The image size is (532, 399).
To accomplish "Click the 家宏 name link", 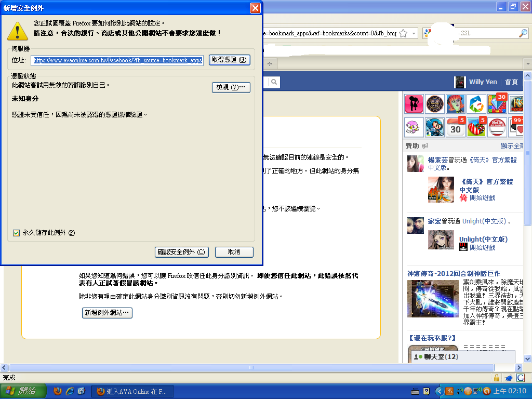I will pyautogui.click(x=434, y=221).
